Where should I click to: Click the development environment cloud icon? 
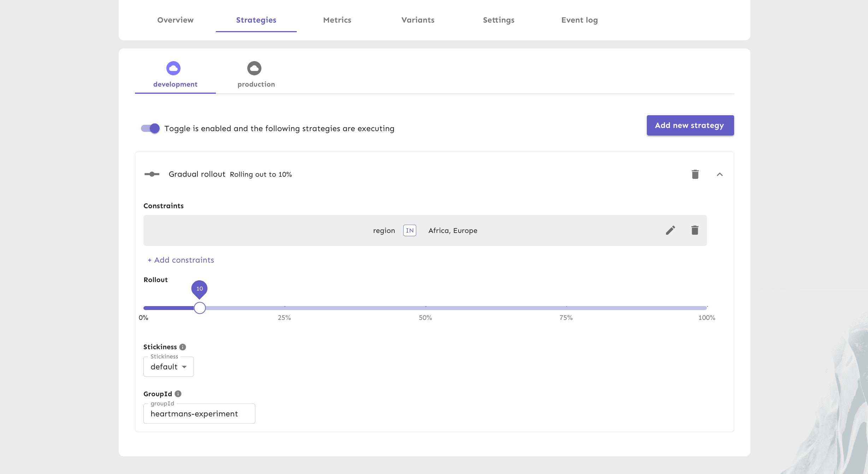point(173,68)
